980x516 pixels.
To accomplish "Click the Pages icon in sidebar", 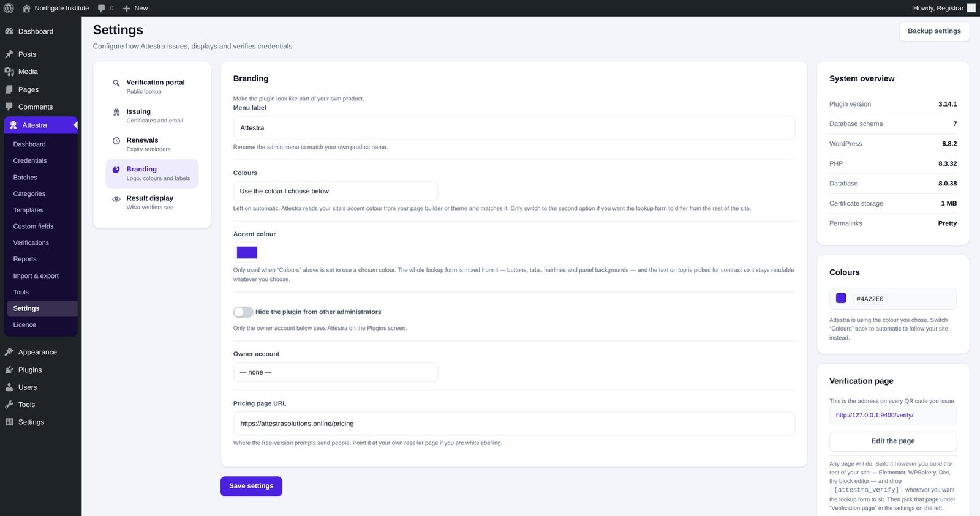I will [9, 89].
